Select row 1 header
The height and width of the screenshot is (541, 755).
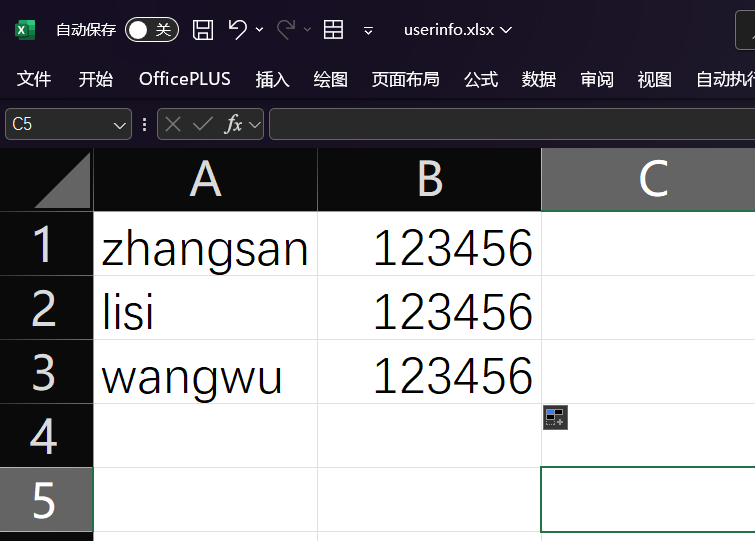(x=46, y=244)
